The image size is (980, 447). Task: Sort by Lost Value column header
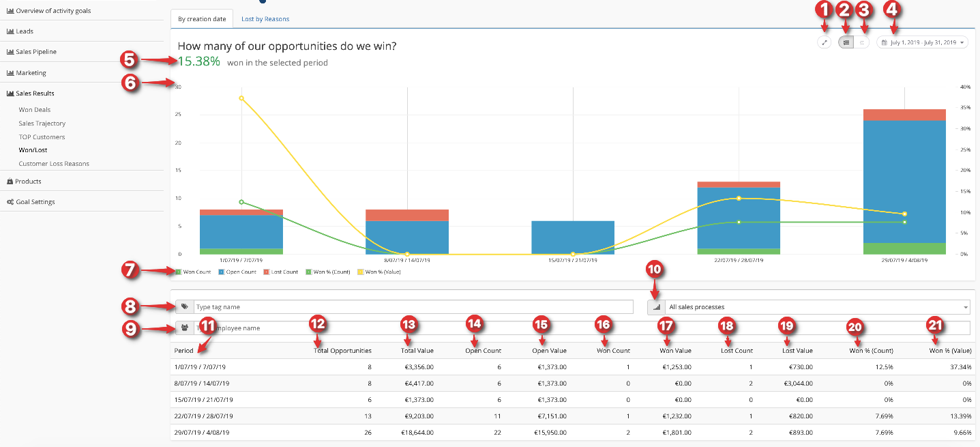tap(797, 351)
